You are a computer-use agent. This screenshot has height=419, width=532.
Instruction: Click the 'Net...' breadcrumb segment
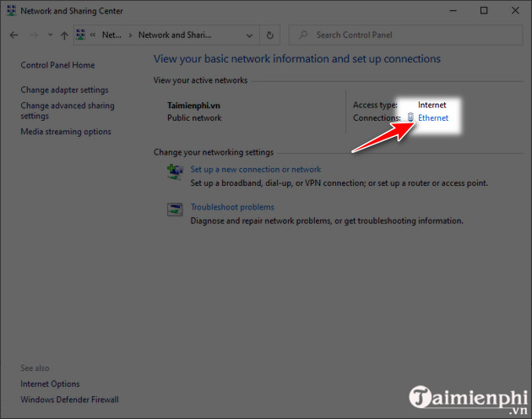[x=111, y=35]
